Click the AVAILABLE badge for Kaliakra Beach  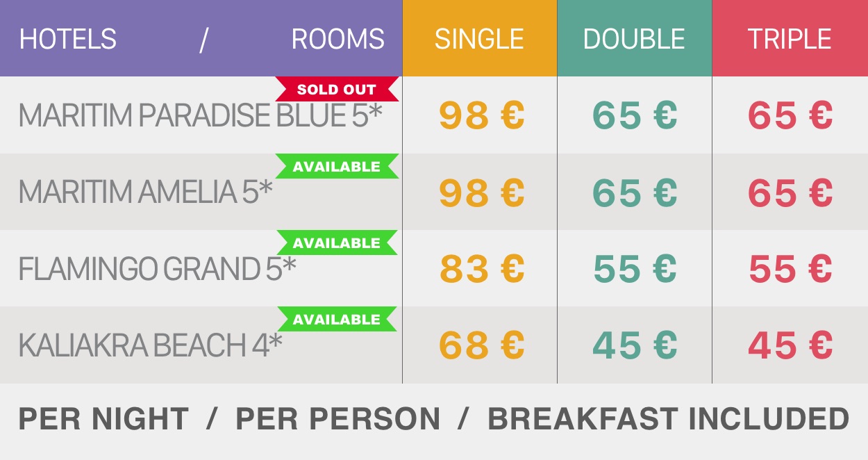pos(337,319)
